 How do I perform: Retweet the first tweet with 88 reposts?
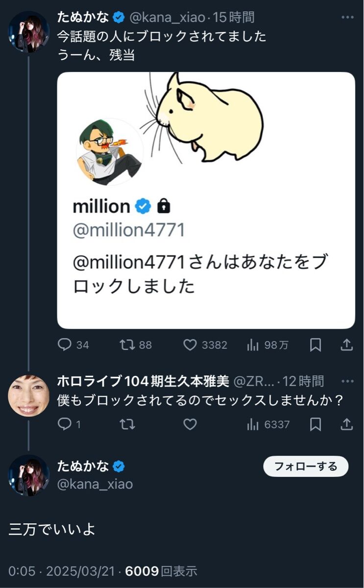click(128, 345)
